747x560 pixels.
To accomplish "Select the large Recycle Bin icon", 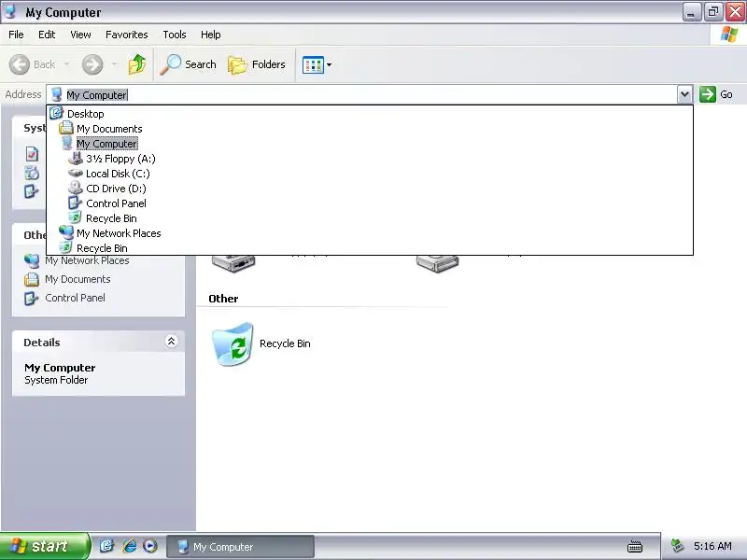I will tap(233, 343).
